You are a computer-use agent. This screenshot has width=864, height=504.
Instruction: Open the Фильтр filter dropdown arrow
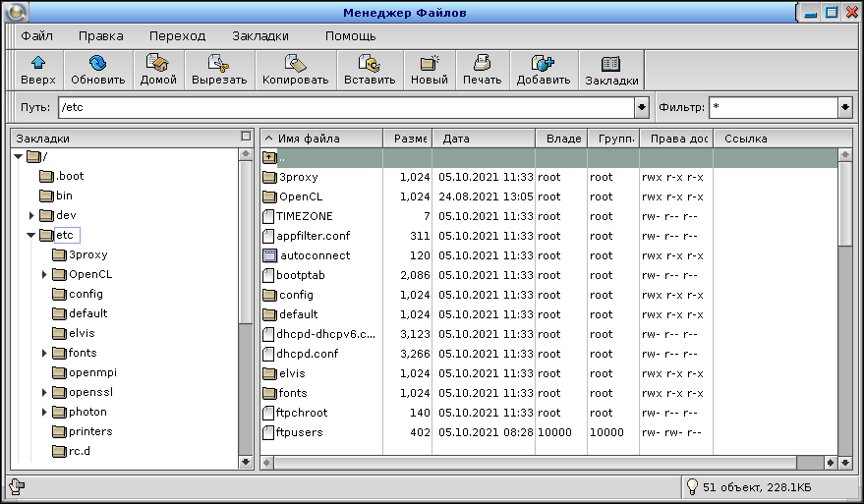844,107
